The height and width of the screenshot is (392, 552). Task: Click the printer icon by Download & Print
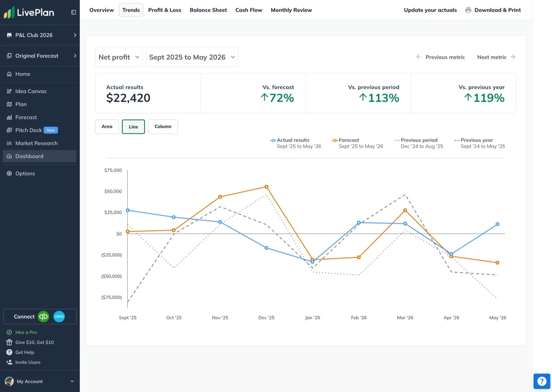click(468, 10)
